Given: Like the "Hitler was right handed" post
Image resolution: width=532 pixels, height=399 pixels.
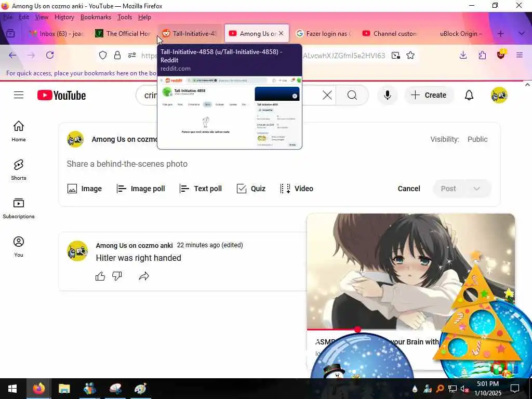Looking at the screenshot, I should pyautogui.click(x=100, y=276).
